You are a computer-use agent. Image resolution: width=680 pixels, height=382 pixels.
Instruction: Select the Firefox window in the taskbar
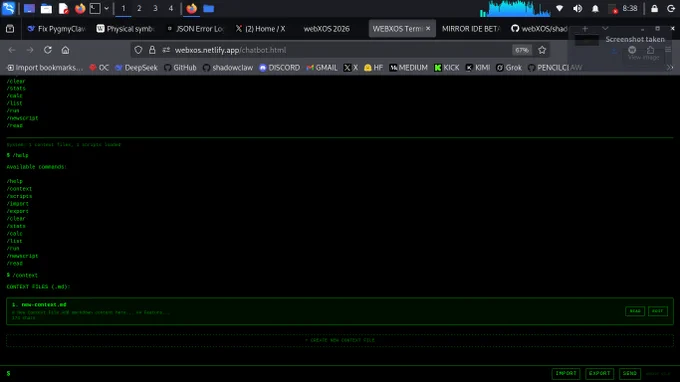pos(191,9)
